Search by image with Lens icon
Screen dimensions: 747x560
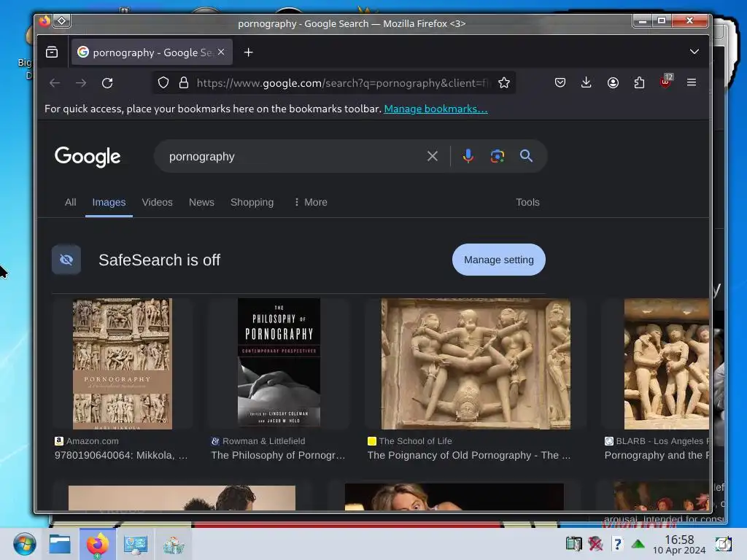tap(498, 156)
